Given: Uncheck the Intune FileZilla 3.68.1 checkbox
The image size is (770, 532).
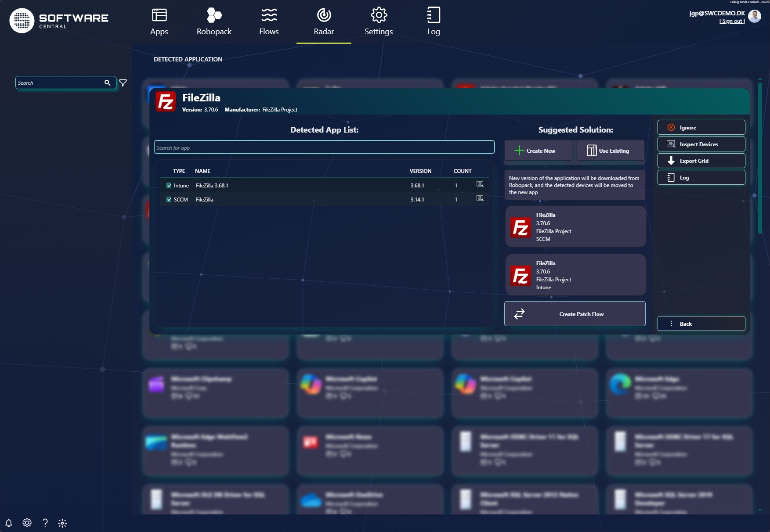Looking at the screenshot, I should [169, 186].
